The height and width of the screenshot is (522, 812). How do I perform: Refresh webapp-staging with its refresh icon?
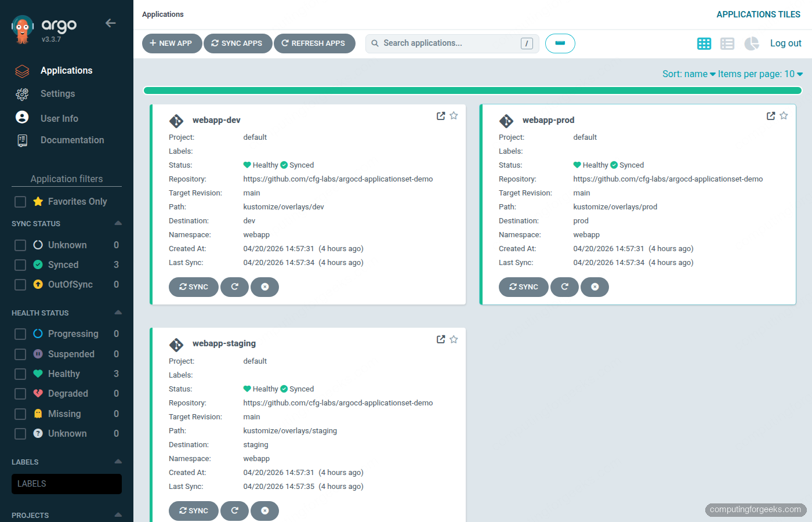tap(234, 511)
